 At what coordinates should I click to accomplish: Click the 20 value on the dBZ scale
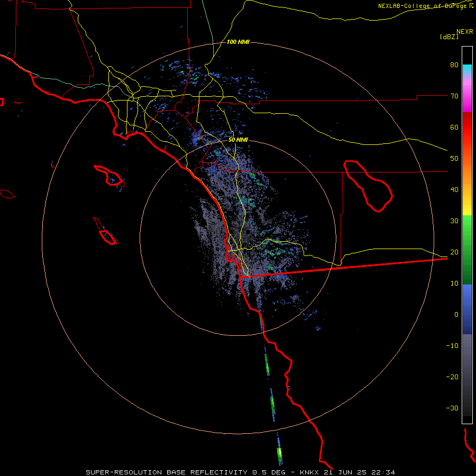(454, 252)
